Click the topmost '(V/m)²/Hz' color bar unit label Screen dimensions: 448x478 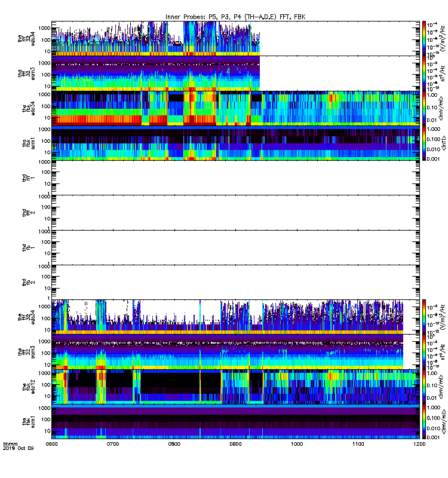[x=443, y=39]
